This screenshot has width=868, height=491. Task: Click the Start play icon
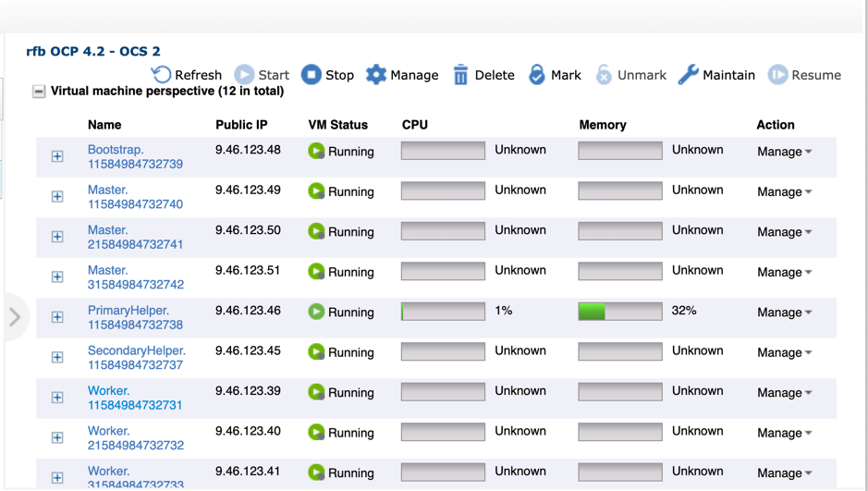click(243, 74)
